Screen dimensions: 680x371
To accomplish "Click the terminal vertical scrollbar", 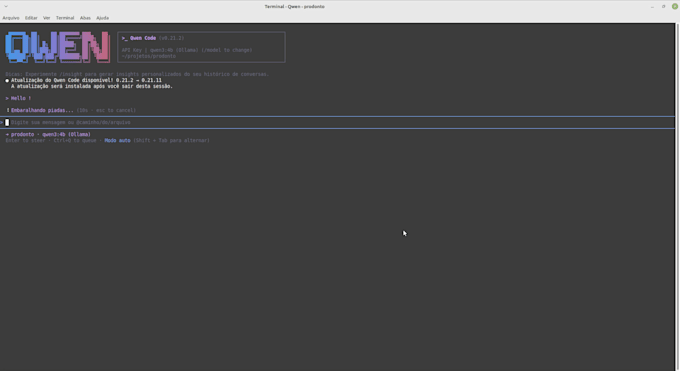I will [x=677, y=197].
